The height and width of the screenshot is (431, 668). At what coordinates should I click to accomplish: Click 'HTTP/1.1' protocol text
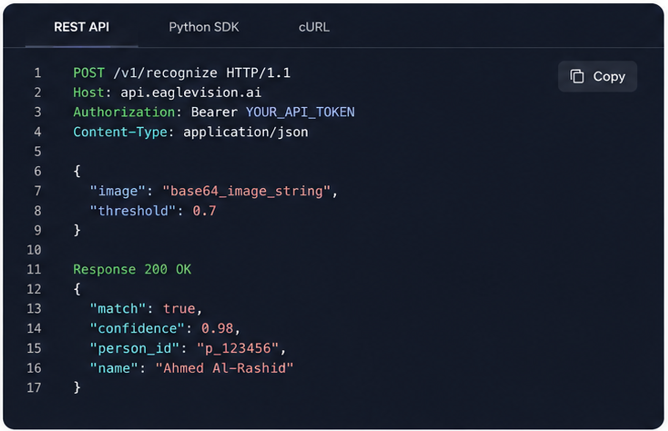[258, 73]
